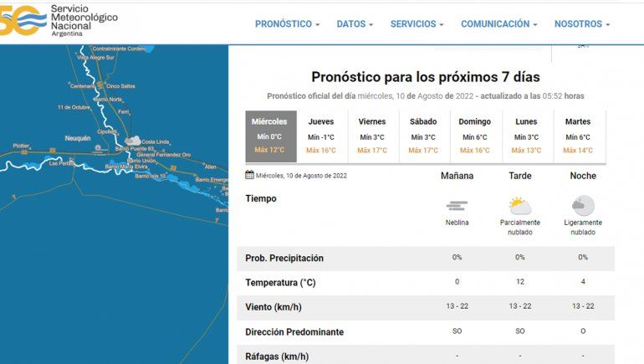This screenshot has width=644, height=364.
Task: Click the Neblina fog weather icon
Action: pos(457,205)
